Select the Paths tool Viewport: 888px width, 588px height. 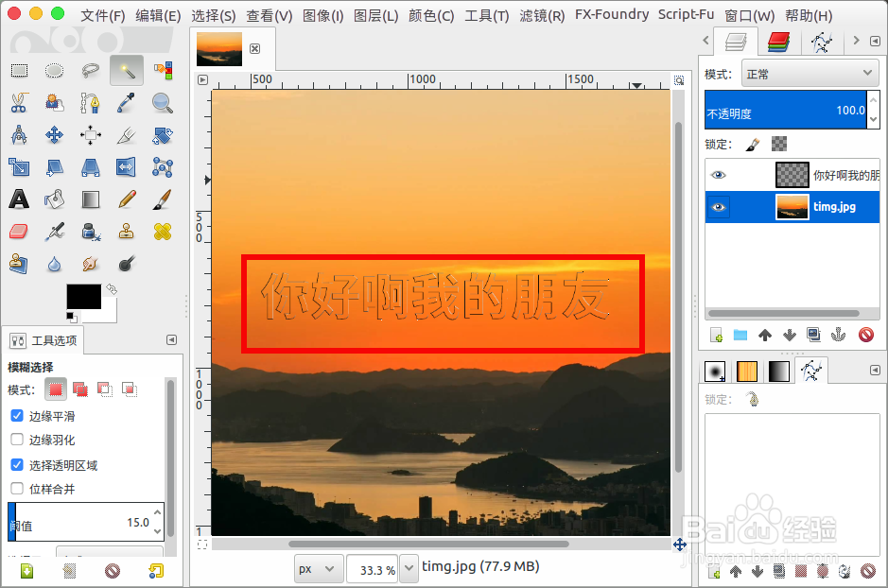point(91,103)
